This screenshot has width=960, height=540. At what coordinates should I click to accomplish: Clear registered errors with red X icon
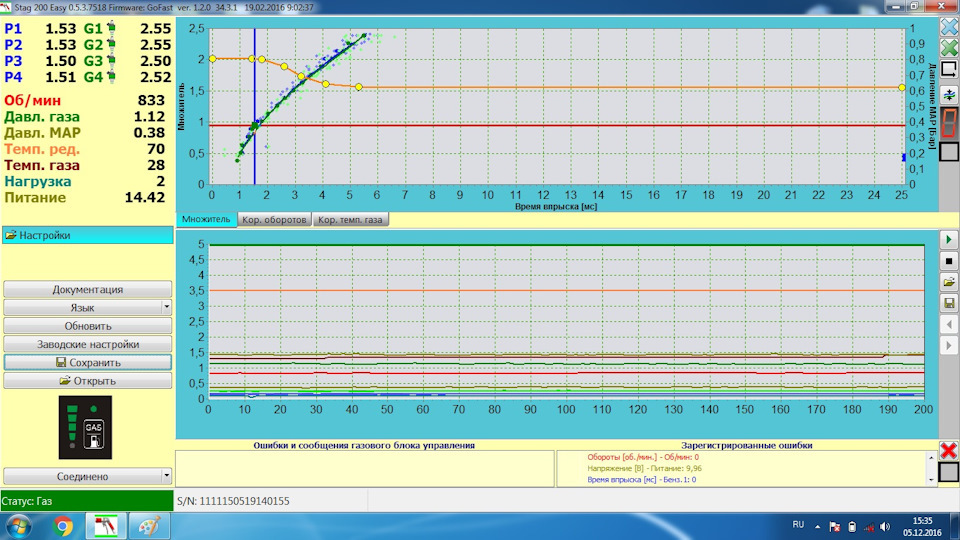tap(949, 451)
